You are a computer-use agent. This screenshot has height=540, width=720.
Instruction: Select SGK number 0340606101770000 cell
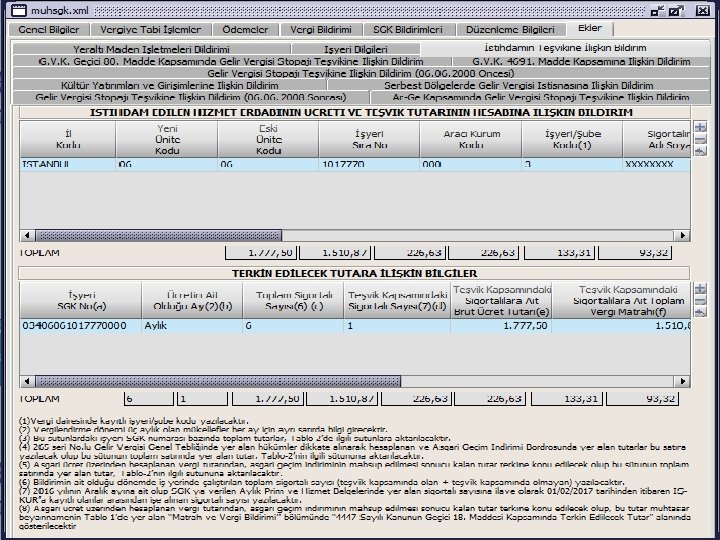coord(81,326)
